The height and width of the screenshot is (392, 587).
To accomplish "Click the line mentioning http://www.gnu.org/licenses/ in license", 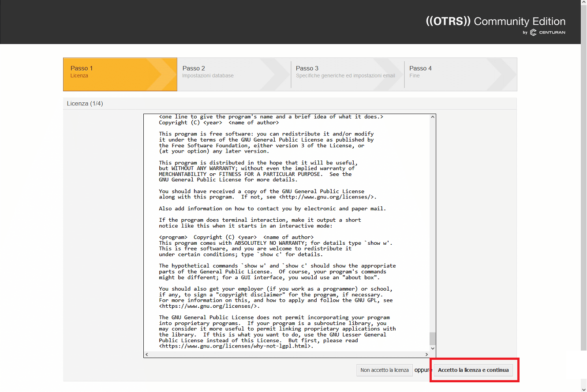I will point(268,197).
